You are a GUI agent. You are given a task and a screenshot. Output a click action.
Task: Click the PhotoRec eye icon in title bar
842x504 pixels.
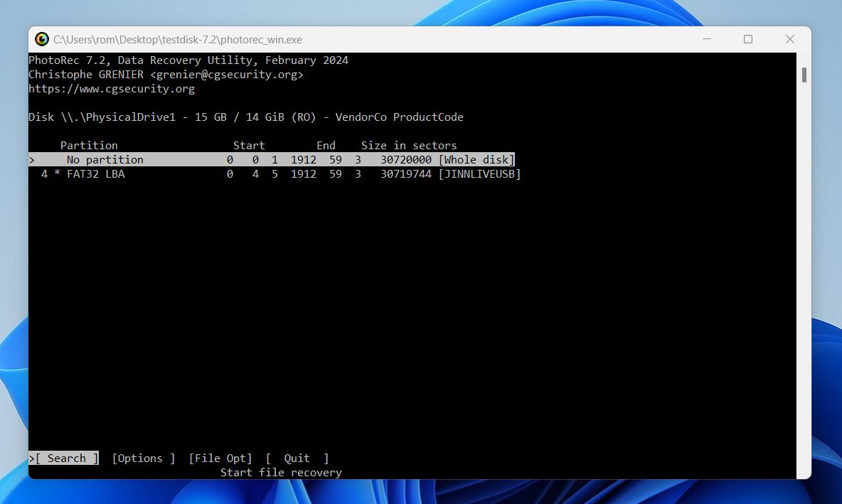41,39
